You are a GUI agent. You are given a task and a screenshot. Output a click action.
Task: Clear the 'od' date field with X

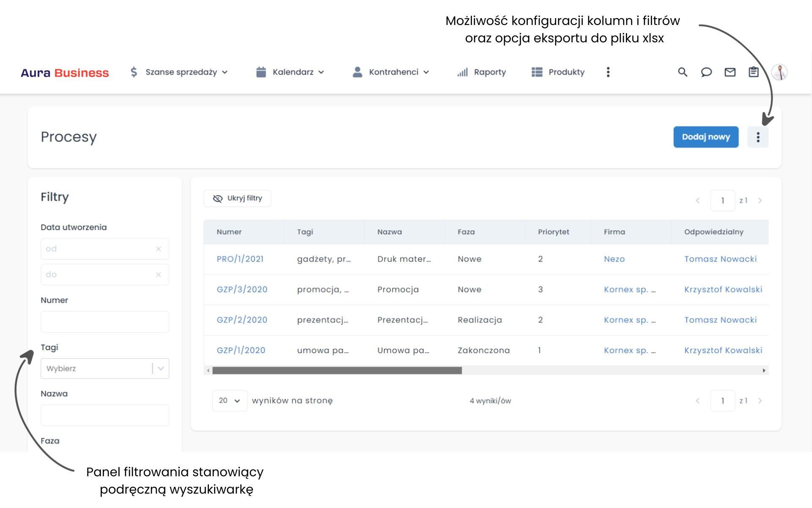(x=159, y=249)
